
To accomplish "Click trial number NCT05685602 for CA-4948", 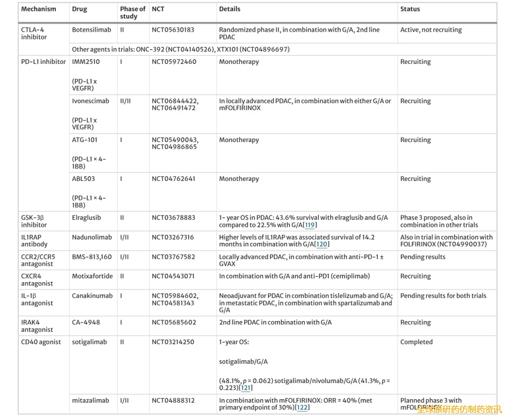I will tap(173, 322).
